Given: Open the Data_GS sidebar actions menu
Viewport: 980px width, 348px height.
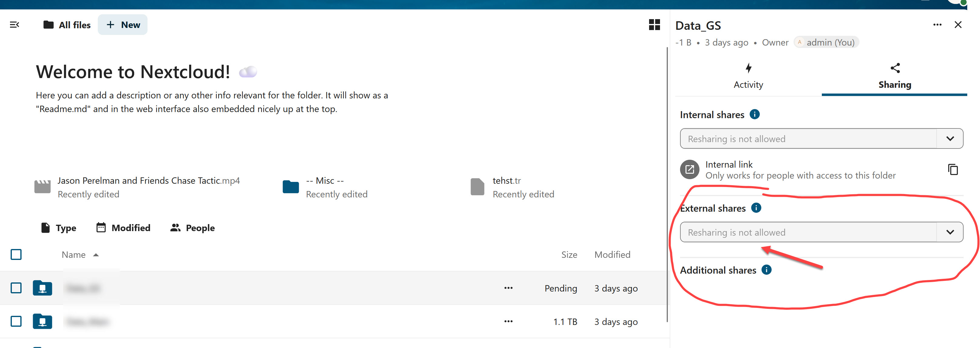Looking at the screenshot, I should (x=937, y=25).
